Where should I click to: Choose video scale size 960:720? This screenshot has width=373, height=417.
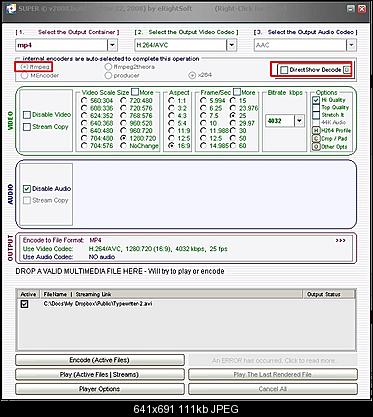point(124,131)
